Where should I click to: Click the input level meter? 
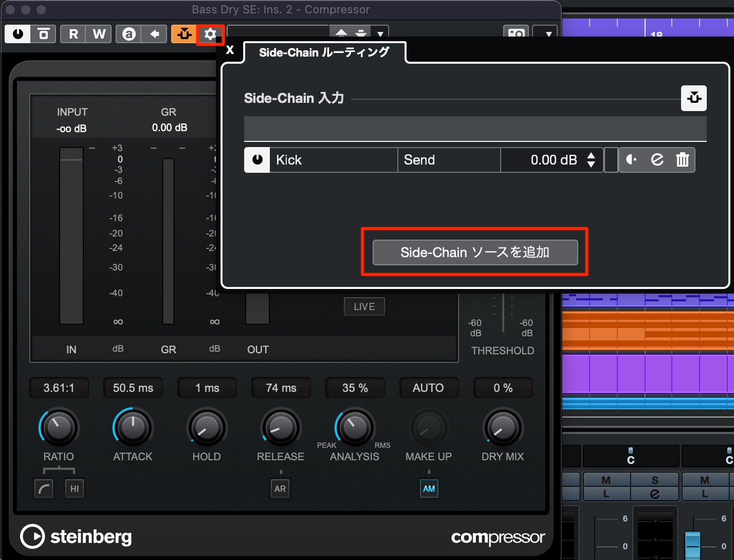coord(71,236)
